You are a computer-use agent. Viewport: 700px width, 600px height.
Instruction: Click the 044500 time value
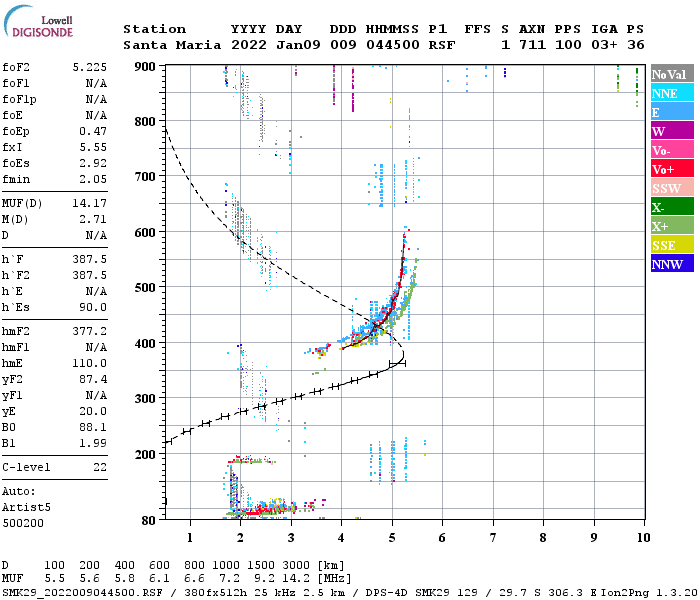(393, 45)
